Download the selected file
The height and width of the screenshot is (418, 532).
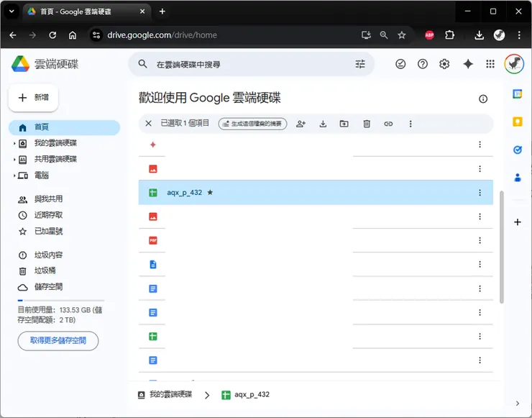[323, 124]
